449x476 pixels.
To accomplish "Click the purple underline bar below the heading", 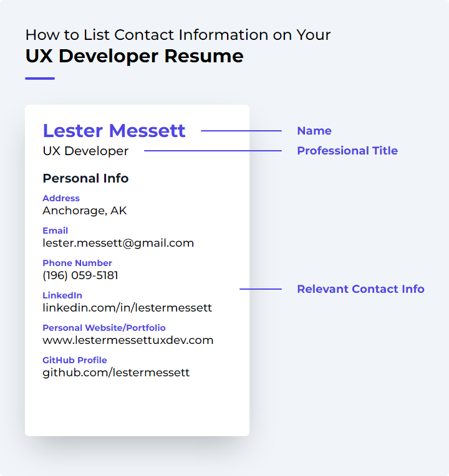I will 40,79.
